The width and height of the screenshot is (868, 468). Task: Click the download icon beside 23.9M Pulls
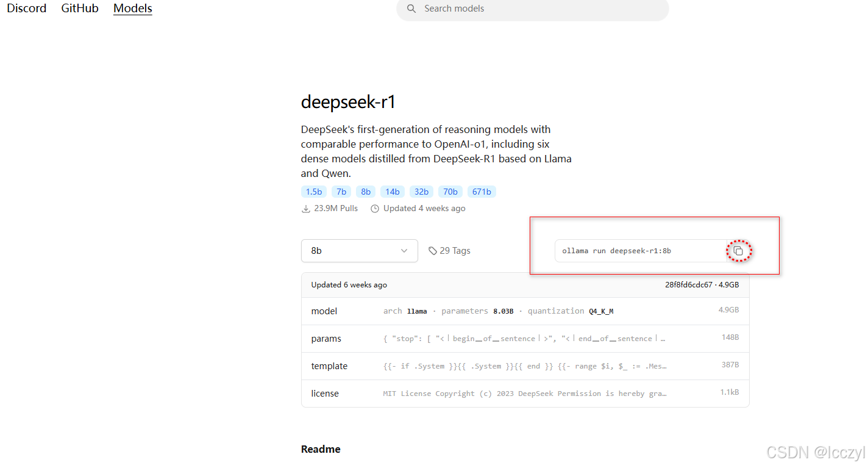[305, 208]
